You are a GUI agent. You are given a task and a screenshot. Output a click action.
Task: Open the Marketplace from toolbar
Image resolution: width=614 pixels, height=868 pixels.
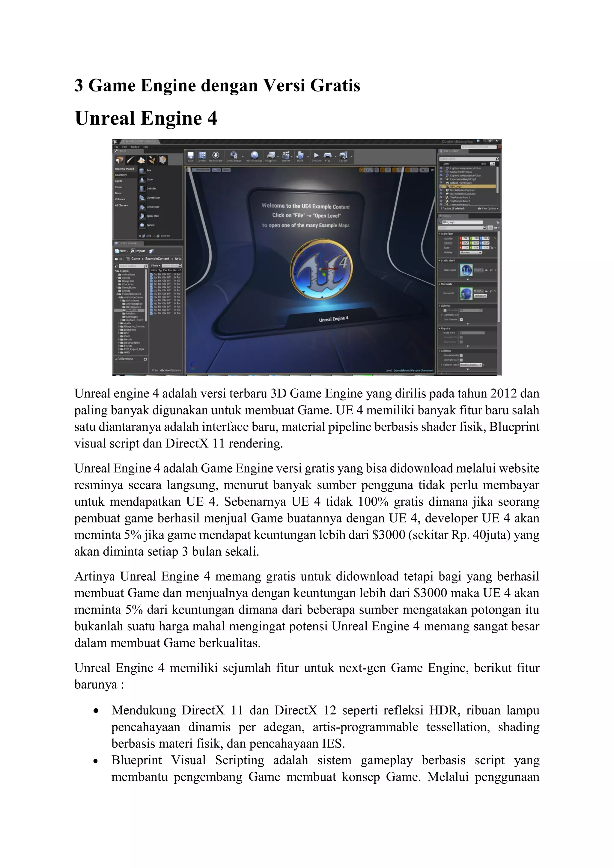[216, 156]
